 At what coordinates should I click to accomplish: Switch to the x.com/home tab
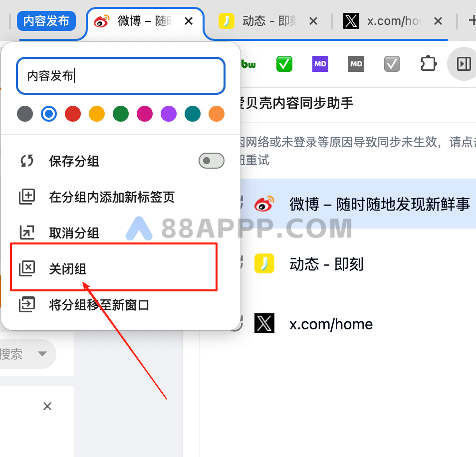pos(394,21)
